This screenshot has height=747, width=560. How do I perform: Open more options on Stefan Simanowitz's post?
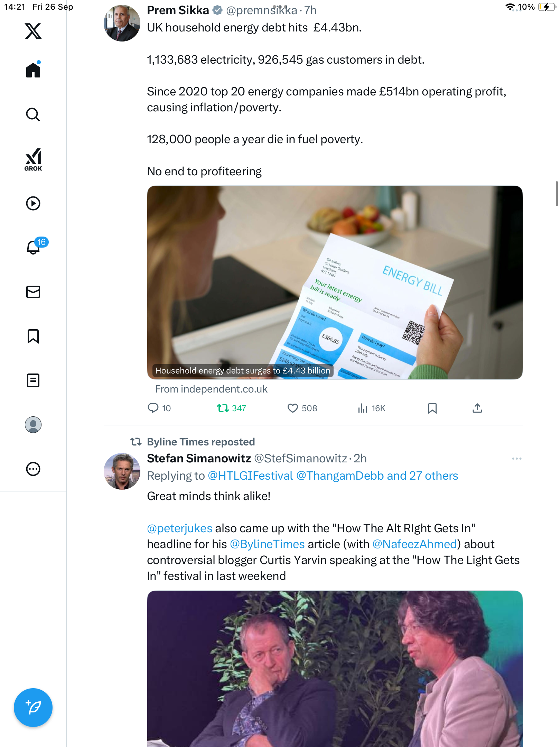click(516, 459)
